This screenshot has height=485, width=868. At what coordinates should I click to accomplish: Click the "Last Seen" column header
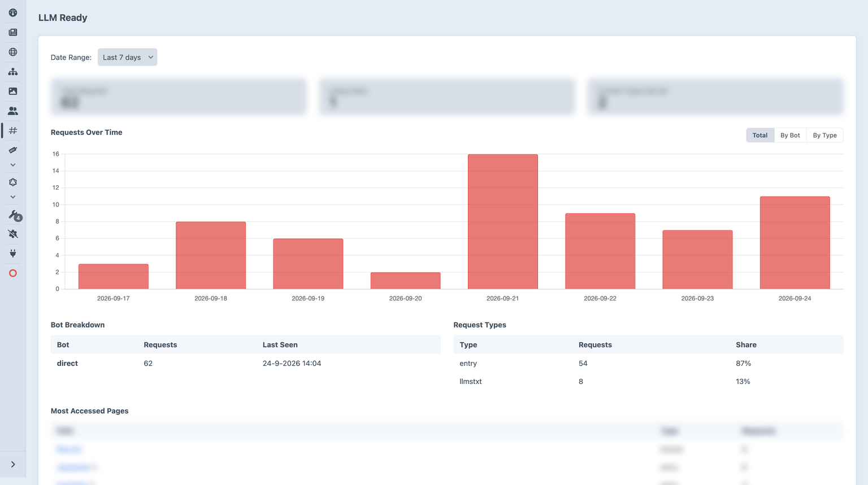click(280, 344)
